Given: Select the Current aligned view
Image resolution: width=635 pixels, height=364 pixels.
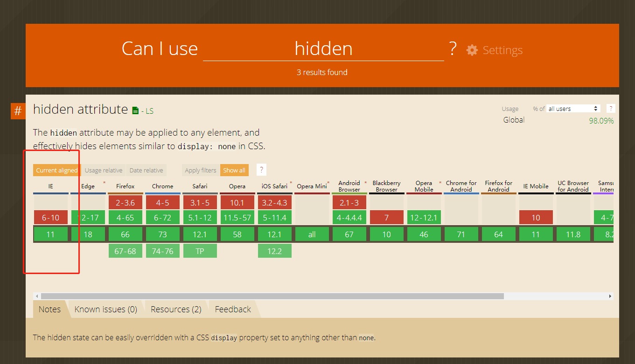Looking at the screenshot, I should pyautogui.click(x=57, y=170).
